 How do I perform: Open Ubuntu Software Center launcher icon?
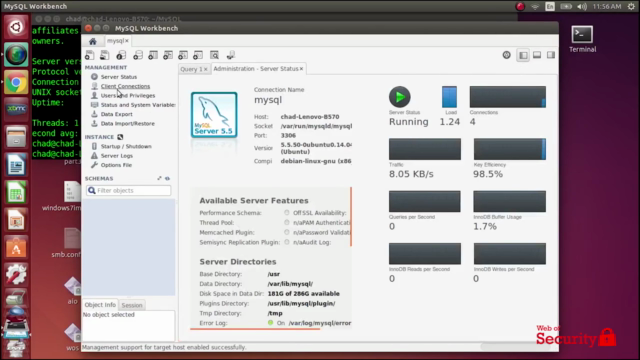click(16, 247)
